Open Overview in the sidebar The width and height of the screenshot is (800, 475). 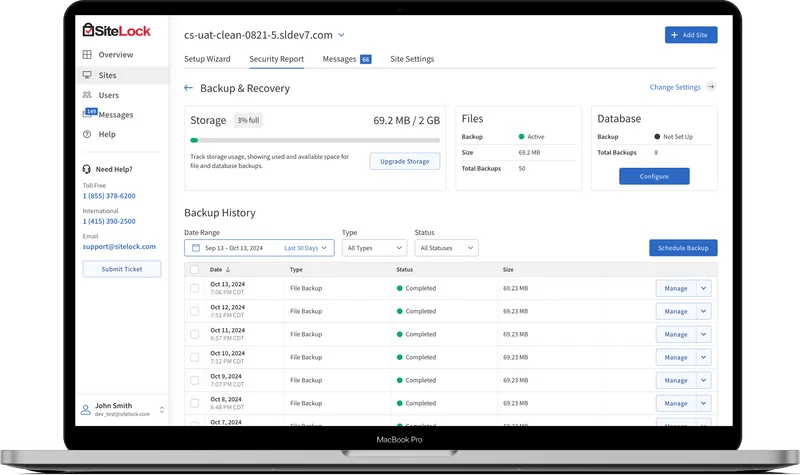(115, 55)
